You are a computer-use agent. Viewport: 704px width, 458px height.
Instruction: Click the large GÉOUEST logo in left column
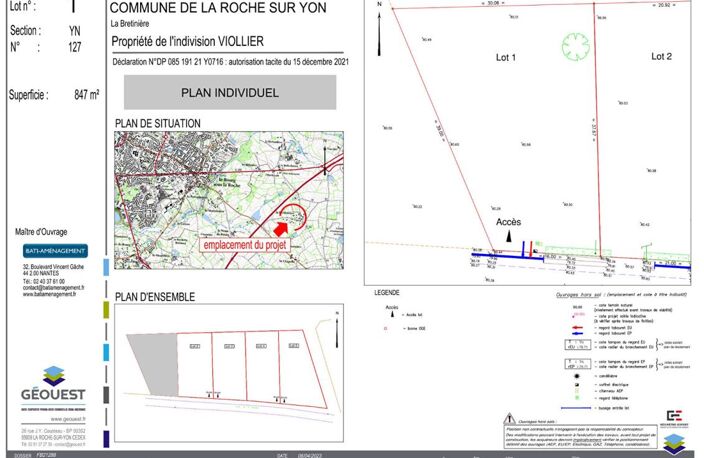tap(53, 384)
